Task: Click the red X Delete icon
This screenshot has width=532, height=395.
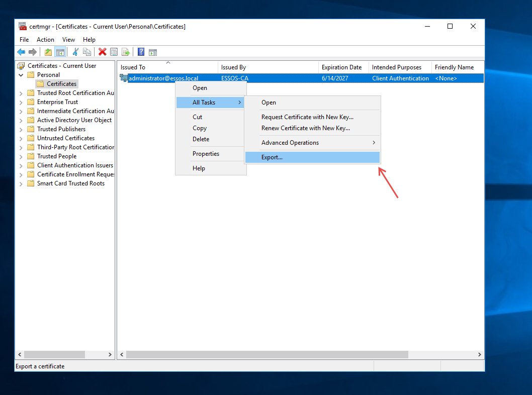Action: click(x=102, y=52)
